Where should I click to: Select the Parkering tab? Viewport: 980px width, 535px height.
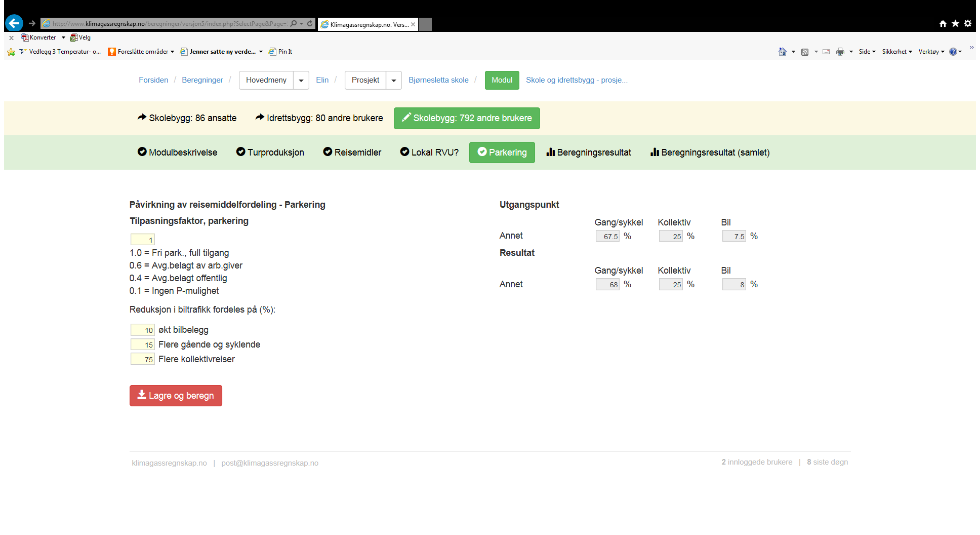click(502, 152)
